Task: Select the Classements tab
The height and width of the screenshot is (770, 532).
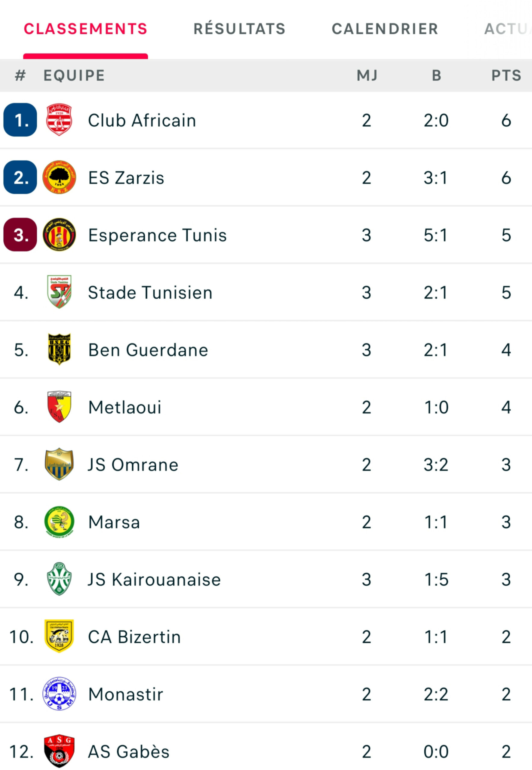Action: pos(85,29)
